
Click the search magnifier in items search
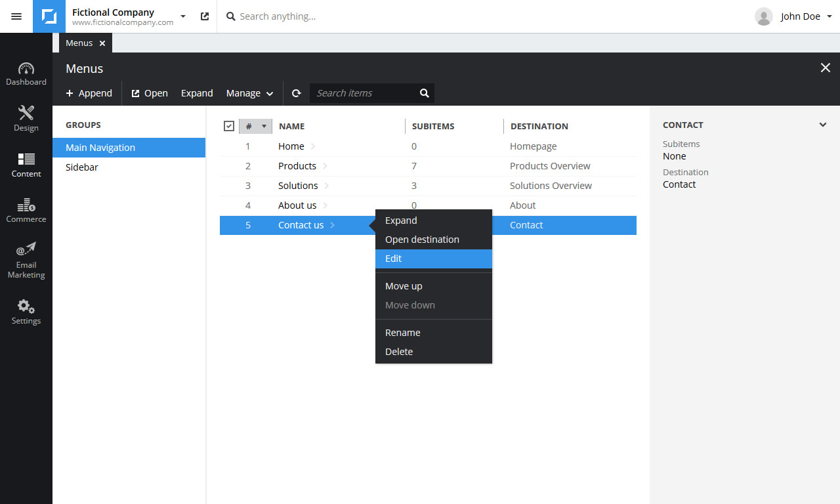tap(425, 93)
